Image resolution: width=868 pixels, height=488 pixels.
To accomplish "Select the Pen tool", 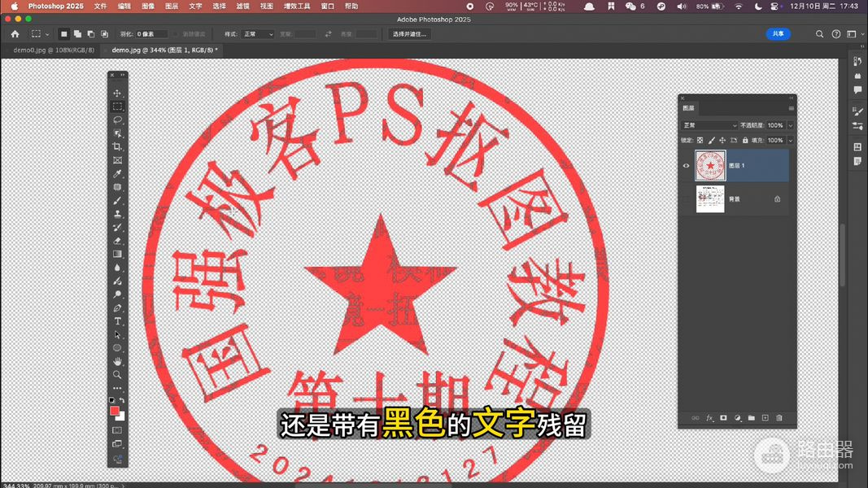I will 117,307.
